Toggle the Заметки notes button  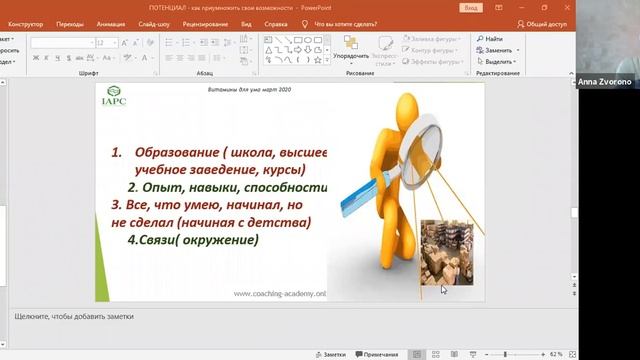click(x=331, y=354)
